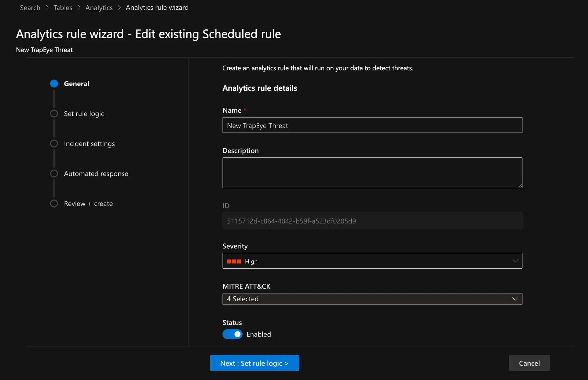Select the Analytics rule wizard breadcrumb
This screenshot has width=588, height=380.
tap(157, 8)
